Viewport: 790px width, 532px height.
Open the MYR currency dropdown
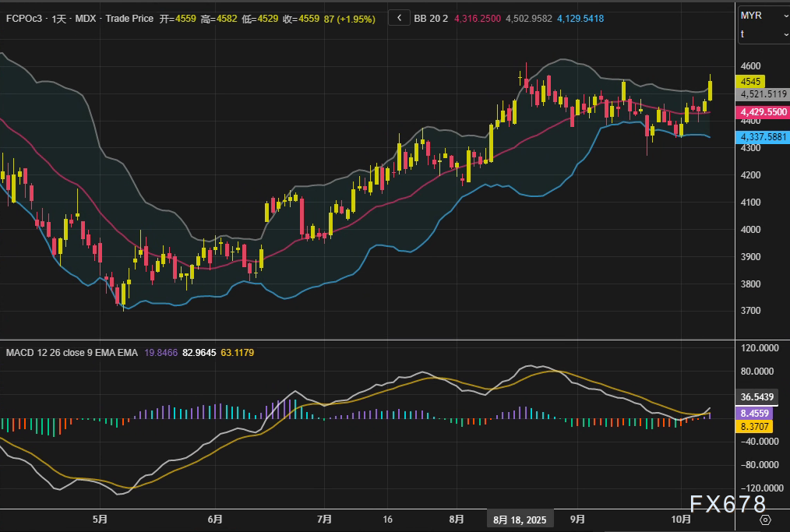(x=763, y=16)
